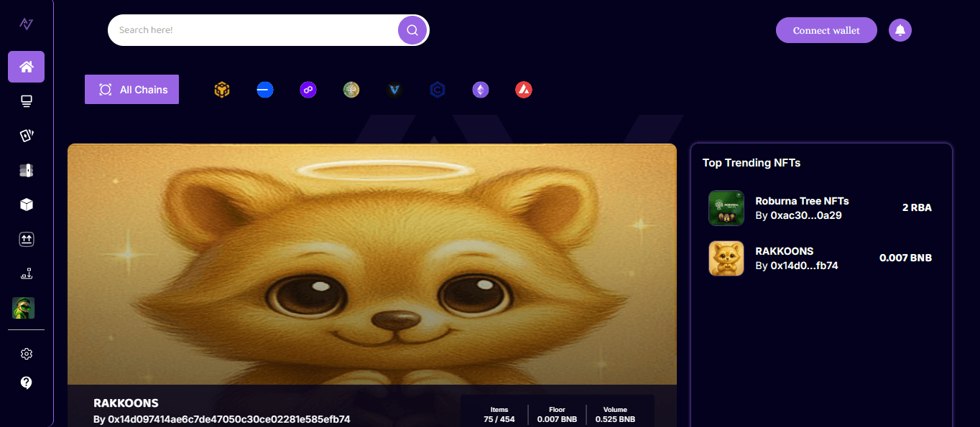The width and height of the screenshot is (980, 427).
Task: Filter by Roburna tree chain icon
Action: (x=351, y=90)
